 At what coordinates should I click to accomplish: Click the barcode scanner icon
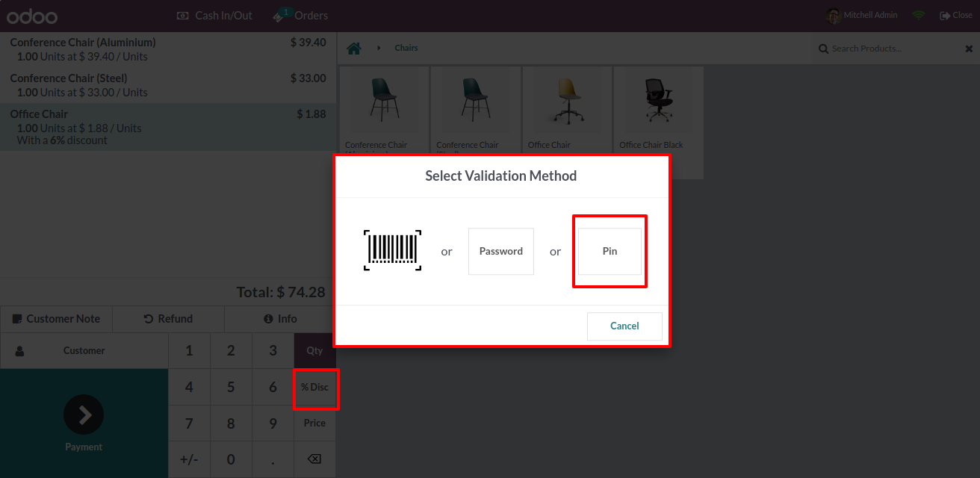click(393, 251)
